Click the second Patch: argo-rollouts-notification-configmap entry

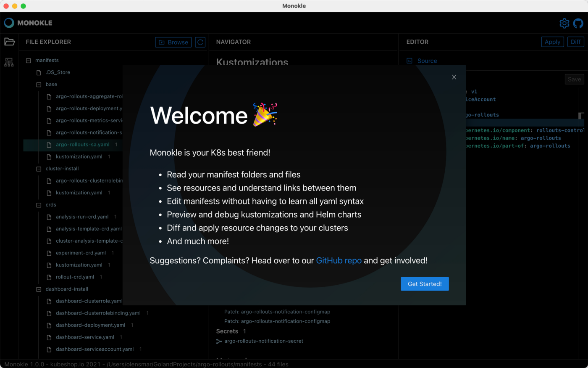tap(277, 321)
